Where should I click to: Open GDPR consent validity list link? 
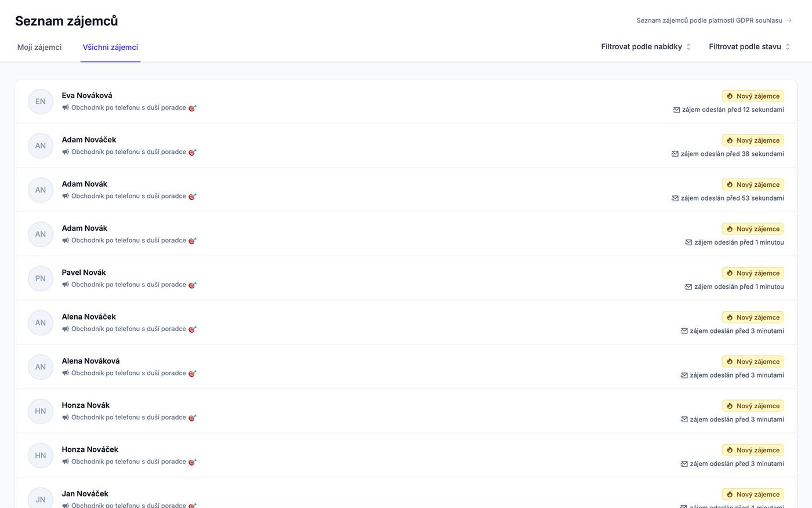[709, 20]
